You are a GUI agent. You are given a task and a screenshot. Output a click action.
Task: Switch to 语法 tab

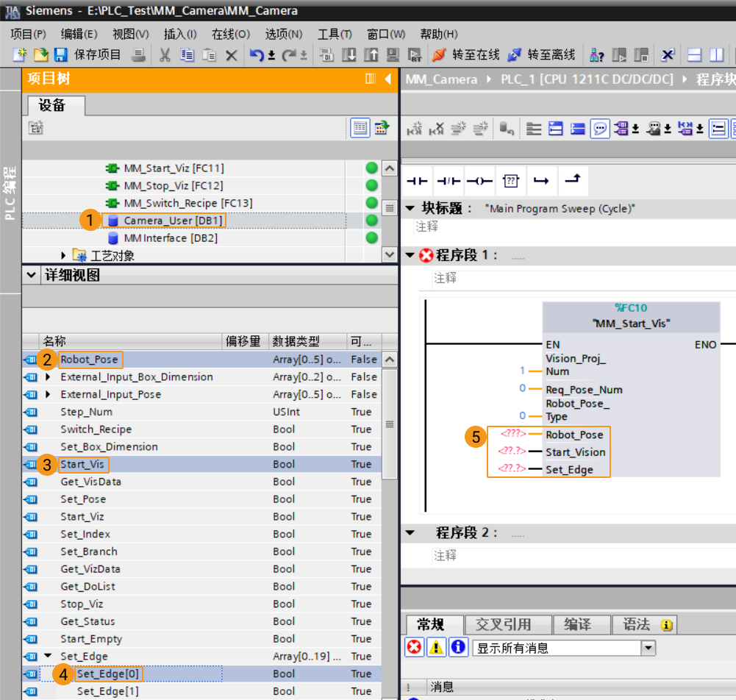pyautogui.click(x=644, y=625)
